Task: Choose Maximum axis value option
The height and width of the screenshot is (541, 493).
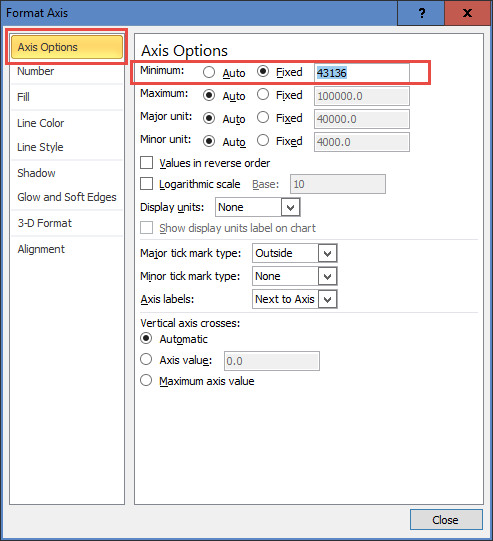Action: tap(146, 381)
